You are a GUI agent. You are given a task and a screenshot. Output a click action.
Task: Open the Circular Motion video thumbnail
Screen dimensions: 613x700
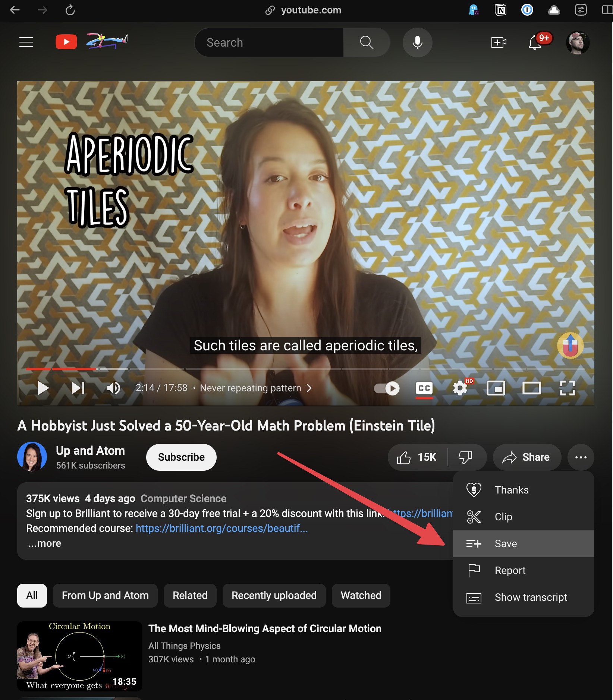(x=80, y=656)
